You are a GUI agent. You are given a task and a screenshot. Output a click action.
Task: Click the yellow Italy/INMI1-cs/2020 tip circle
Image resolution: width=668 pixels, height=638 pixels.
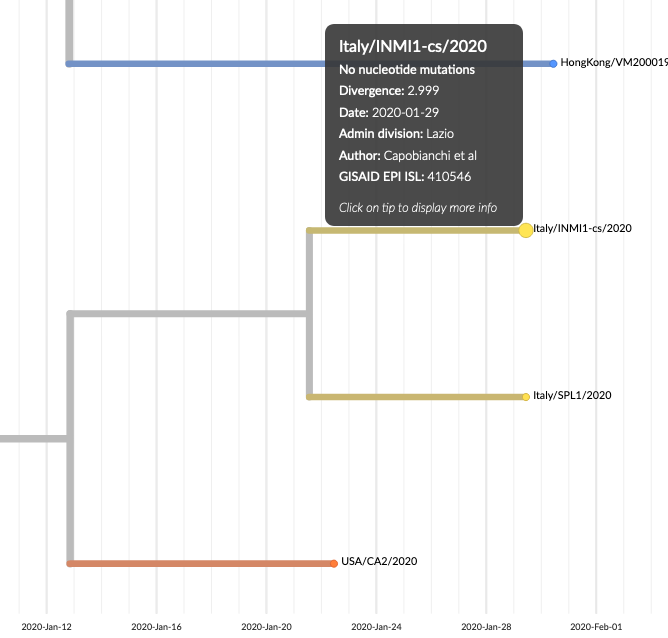[x=526, y=230]
